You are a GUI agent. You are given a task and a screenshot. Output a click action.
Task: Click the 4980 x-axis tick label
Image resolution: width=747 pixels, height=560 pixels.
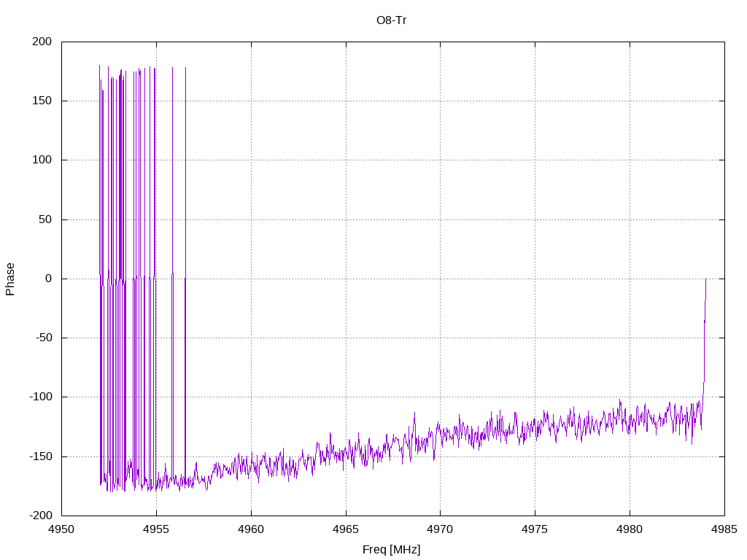(x=630, y=529)
